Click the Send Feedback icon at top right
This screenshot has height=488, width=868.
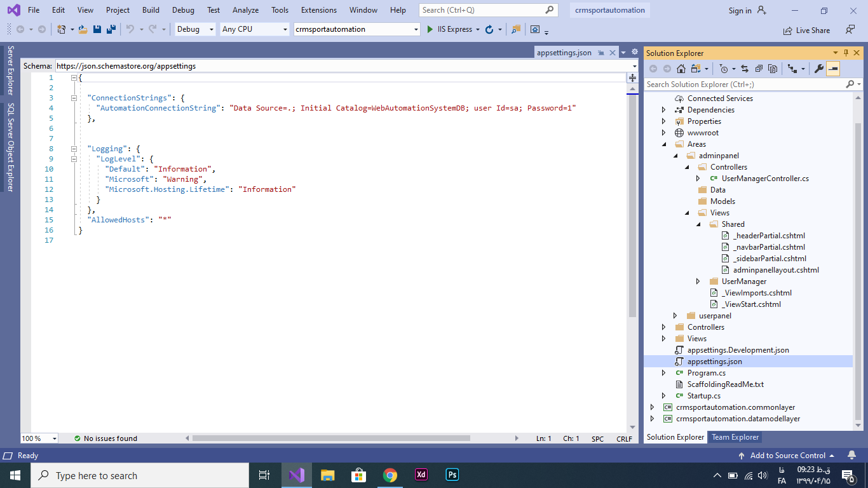pyautogui.click(x=850, y=29)
